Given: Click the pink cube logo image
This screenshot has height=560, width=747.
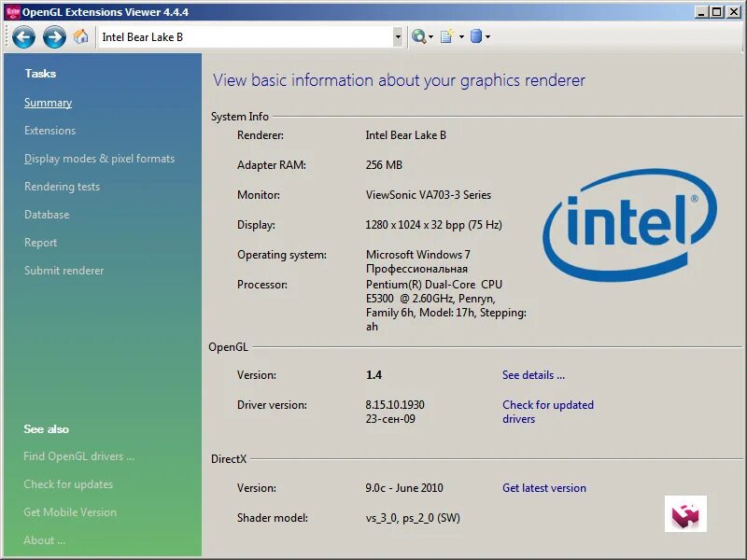Looking at the screenshot, I should click(685, 514).
